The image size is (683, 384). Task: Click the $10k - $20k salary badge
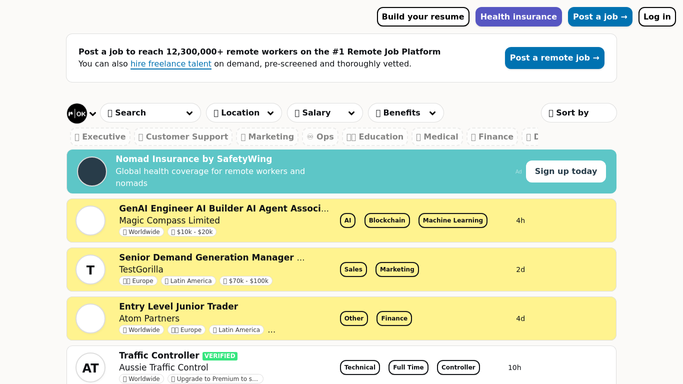192,232
